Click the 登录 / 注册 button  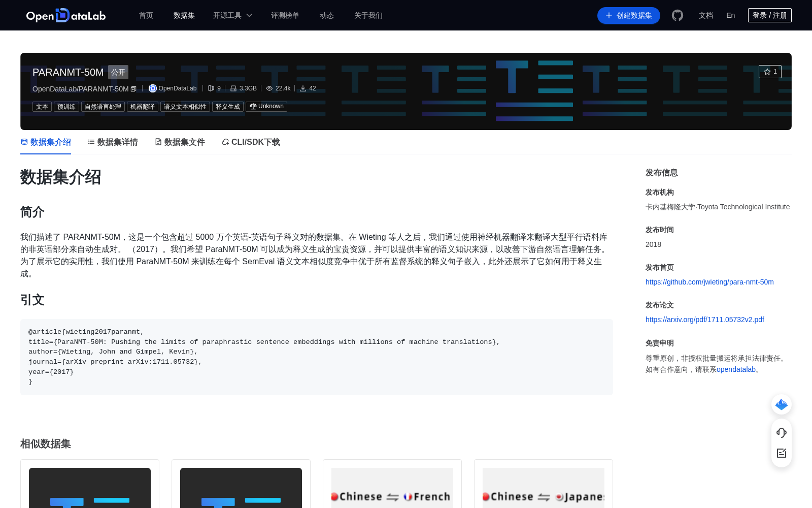[770, 15]
